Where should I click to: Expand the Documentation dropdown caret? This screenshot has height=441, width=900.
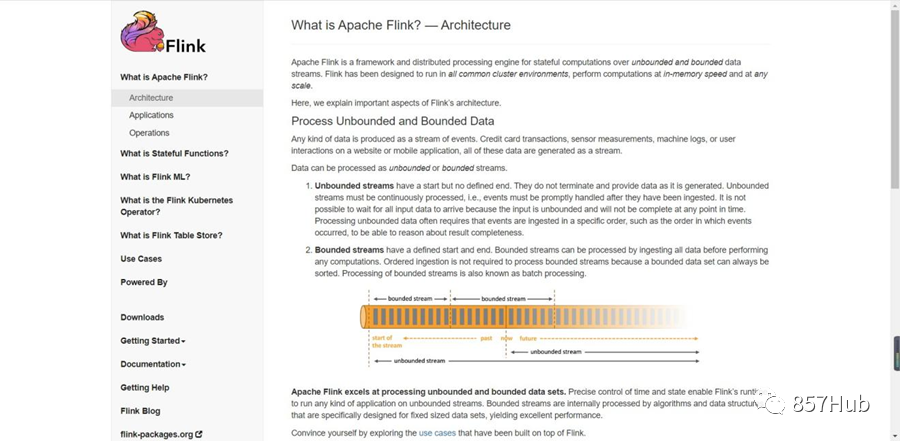click(x=184, y=365)
